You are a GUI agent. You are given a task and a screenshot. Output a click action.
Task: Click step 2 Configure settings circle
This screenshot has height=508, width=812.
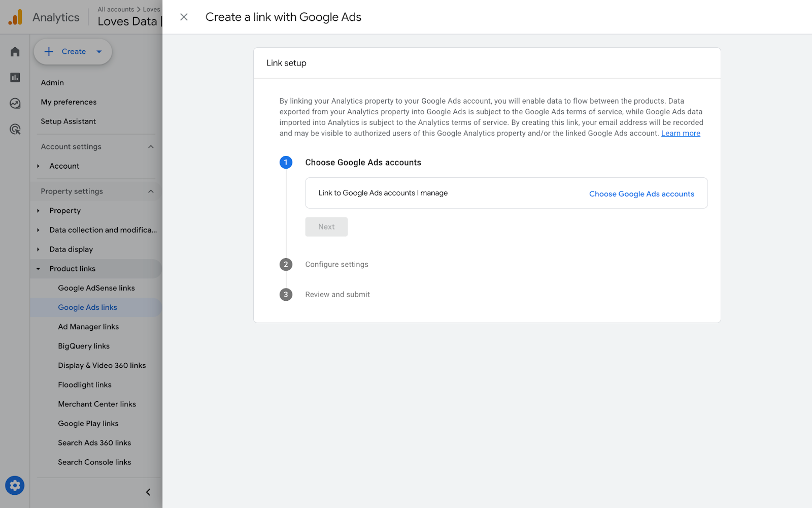[x=286, y=264]
